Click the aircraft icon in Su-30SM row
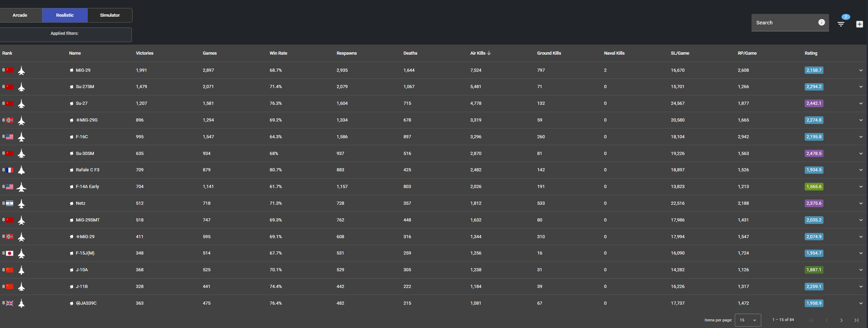Viewport: 868px width, 328px height. pyautogui.click(x=21, y=154)
